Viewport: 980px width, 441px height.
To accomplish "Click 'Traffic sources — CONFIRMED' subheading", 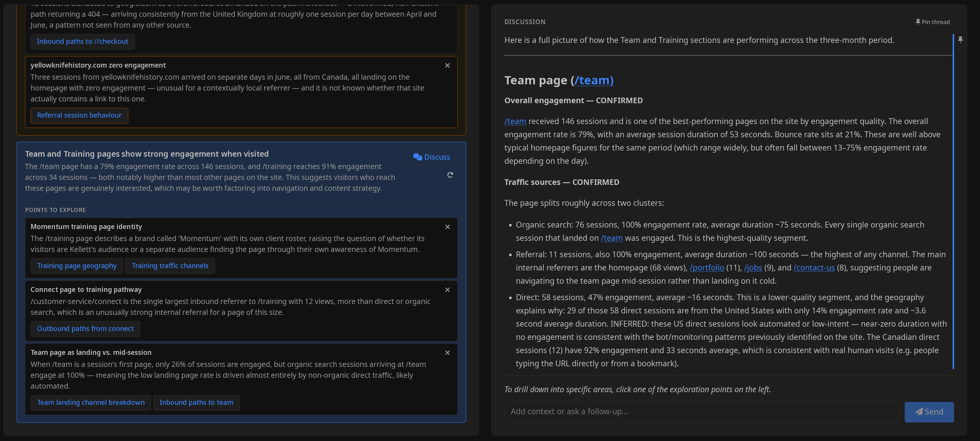I will pyautogui.click(x=561, y=182).
